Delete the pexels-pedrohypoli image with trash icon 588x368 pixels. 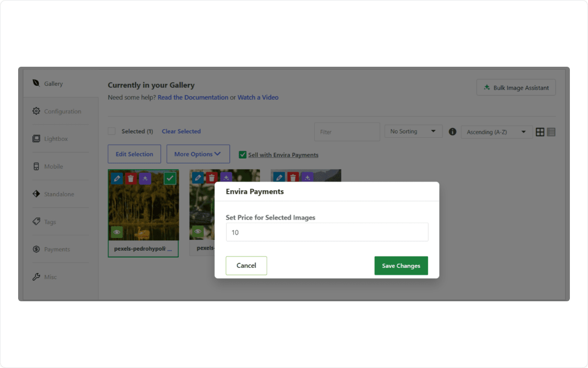coord(130,178)
